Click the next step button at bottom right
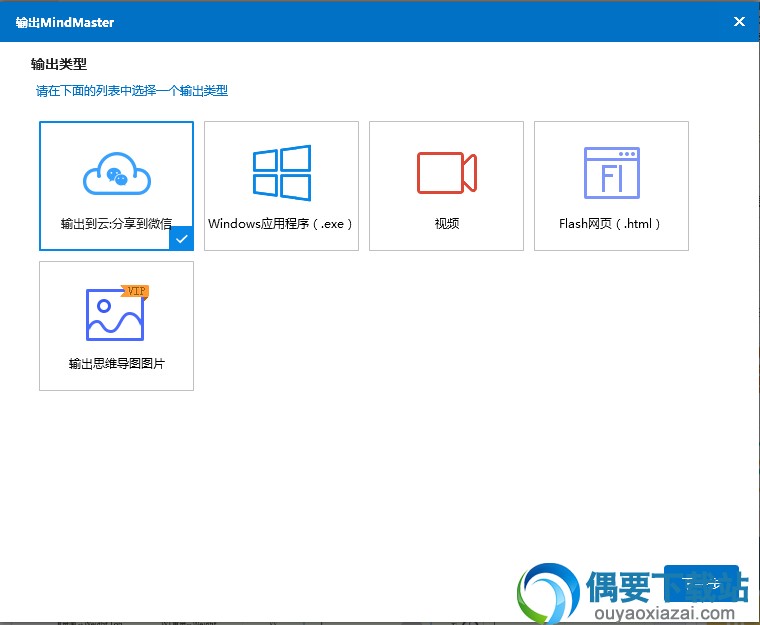 click(701, 583)
